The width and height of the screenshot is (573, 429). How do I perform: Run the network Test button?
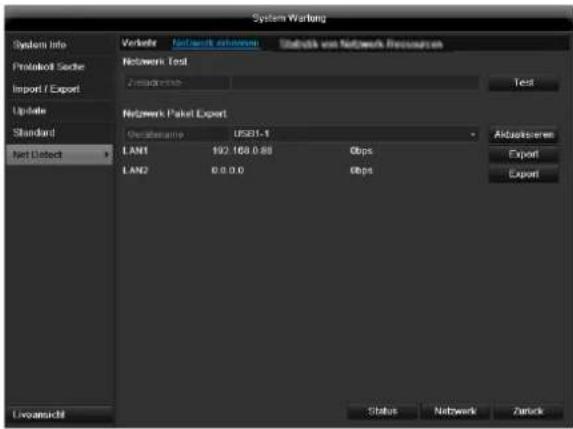click(x=524, y=83)
